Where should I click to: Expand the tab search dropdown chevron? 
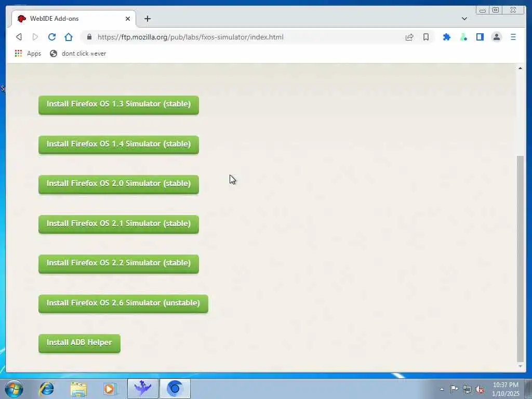(x=464, y=19)
